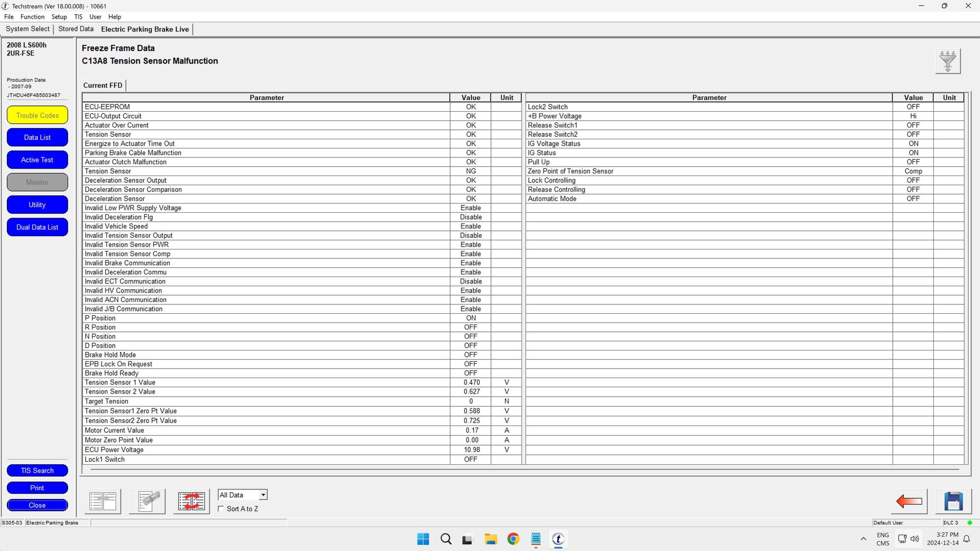Image resolution: width=980 pixels, height=551 pixels.
Task: Select the ECU-EEPROM row
Action: 302,107
